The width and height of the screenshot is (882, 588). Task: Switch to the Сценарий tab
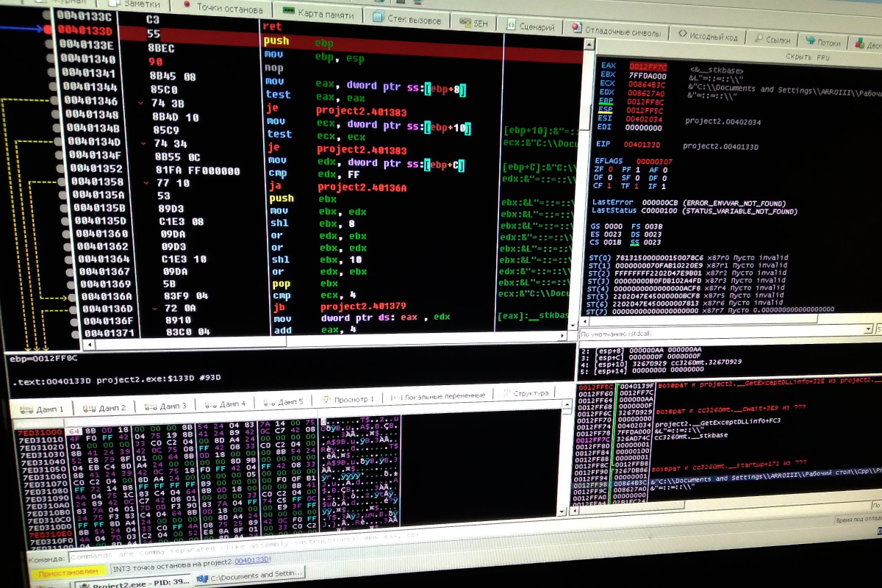(x=529, y=26)
